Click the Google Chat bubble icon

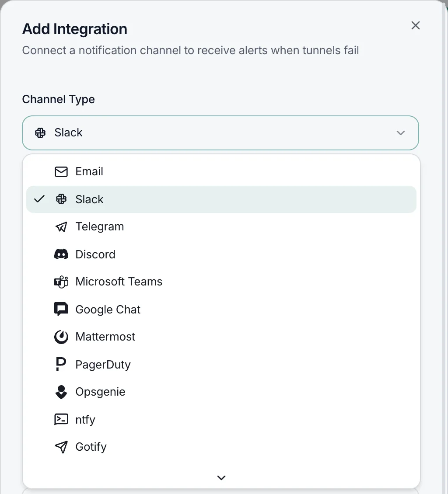61,309
